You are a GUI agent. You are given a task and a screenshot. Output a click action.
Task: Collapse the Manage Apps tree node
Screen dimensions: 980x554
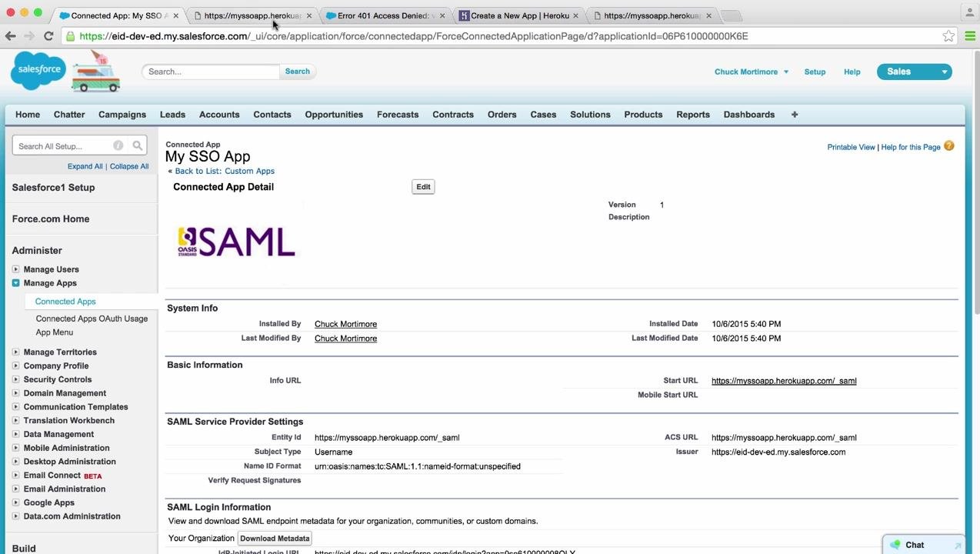[x=15, y=283]
